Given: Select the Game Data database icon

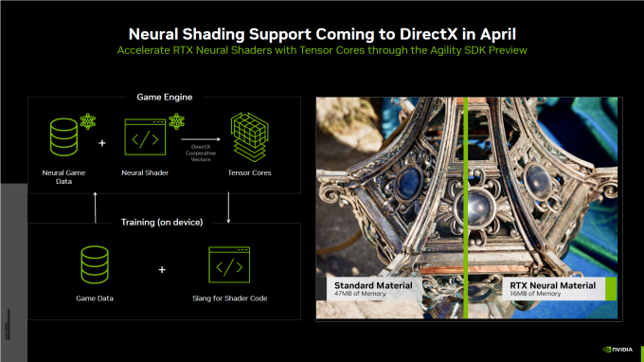Looking at the screenshot, I should (95, 264).
